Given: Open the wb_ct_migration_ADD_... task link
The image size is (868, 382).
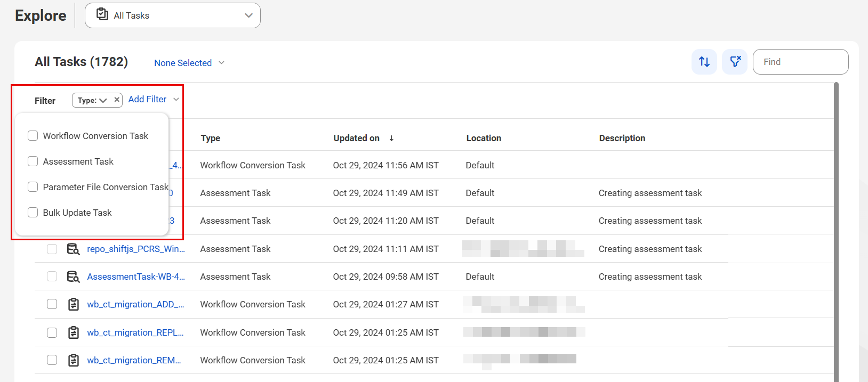Looking at the screenshot, I should [x=135, y=304].
